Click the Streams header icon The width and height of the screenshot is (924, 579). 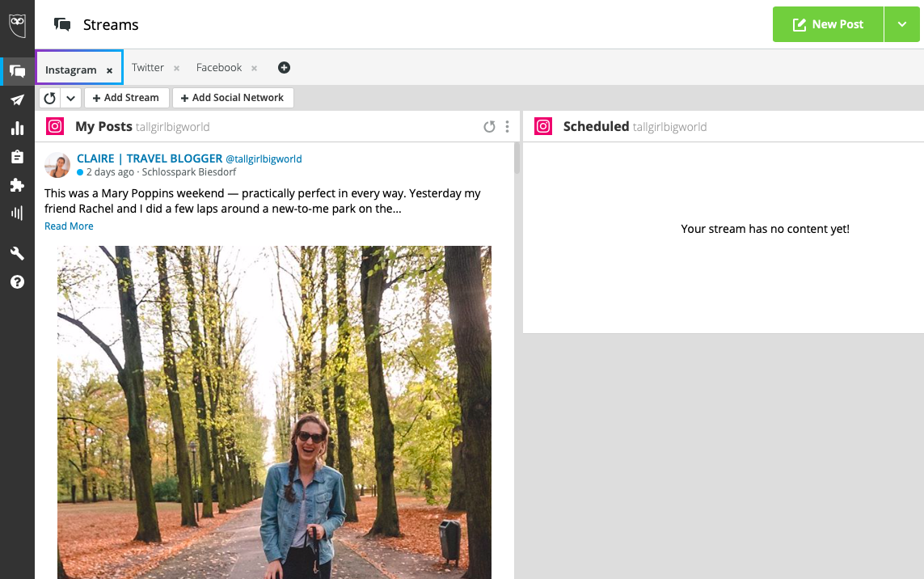(62, 24)
